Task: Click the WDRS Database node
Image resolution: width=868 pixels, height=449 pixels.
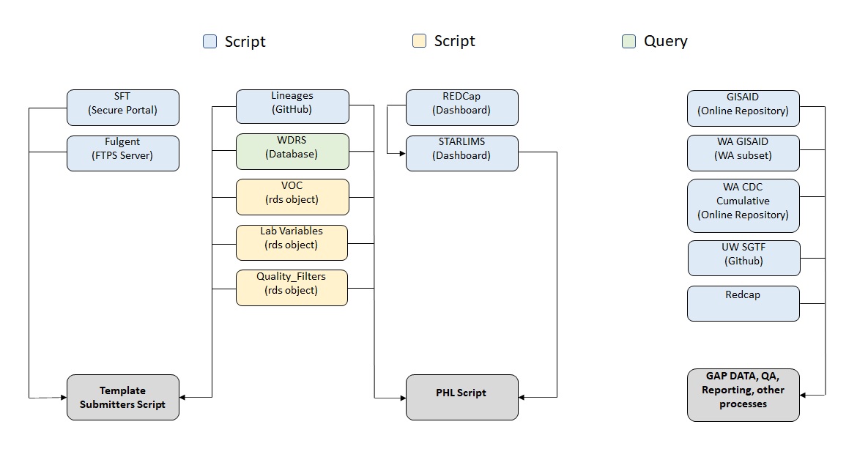Action: point(292,151)
